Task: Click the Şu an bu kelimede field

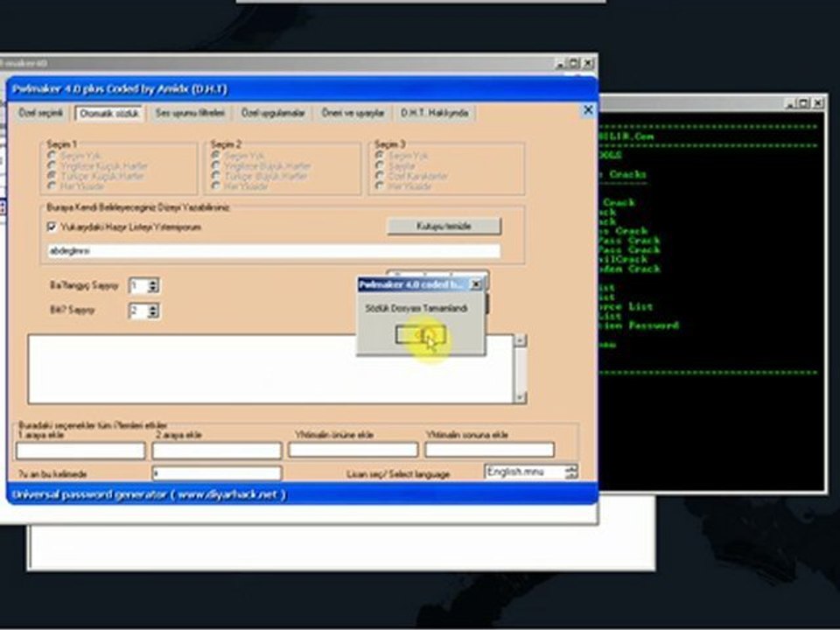Action: (x=216, y=473)
